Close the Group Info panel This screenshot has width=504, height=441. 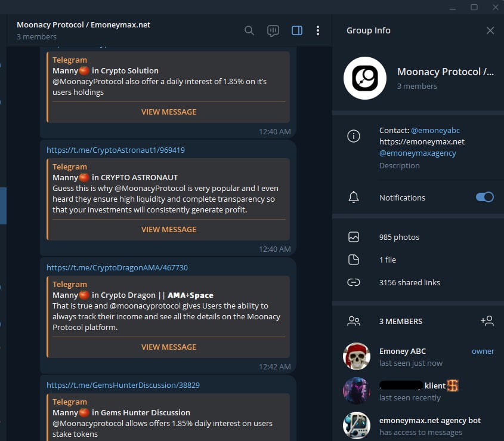coord(490,30)
